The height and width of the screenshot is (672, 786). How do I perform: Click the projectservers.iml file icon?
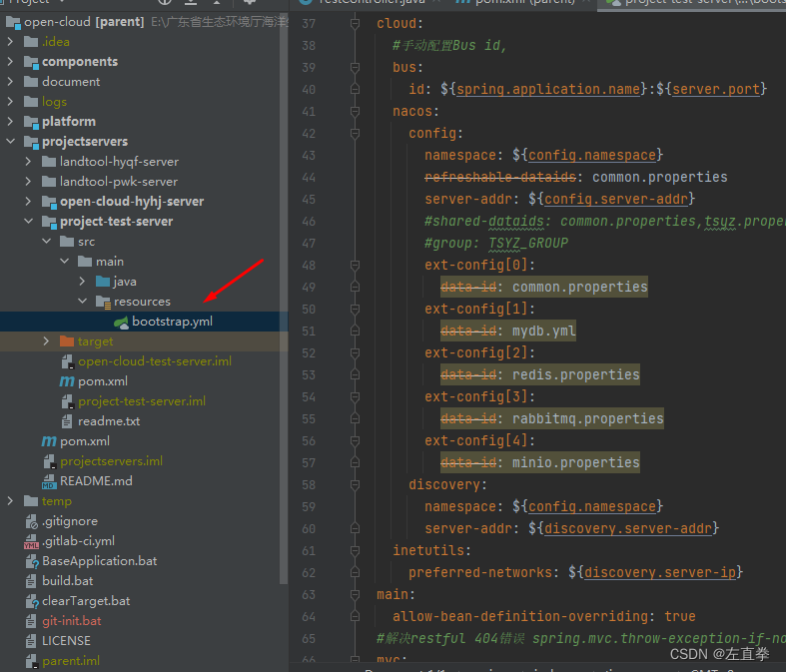click(x=50, y=461)
